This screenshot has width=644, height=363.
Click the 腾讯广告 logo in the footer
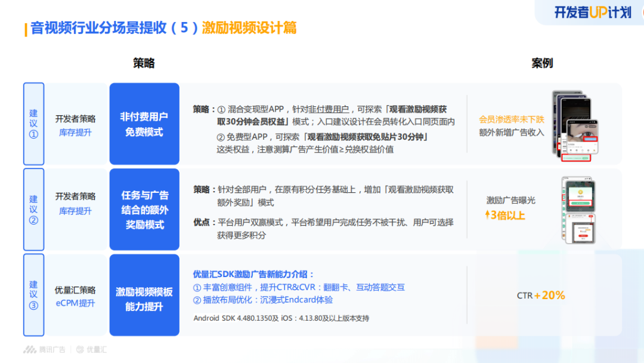click(44, 349)
